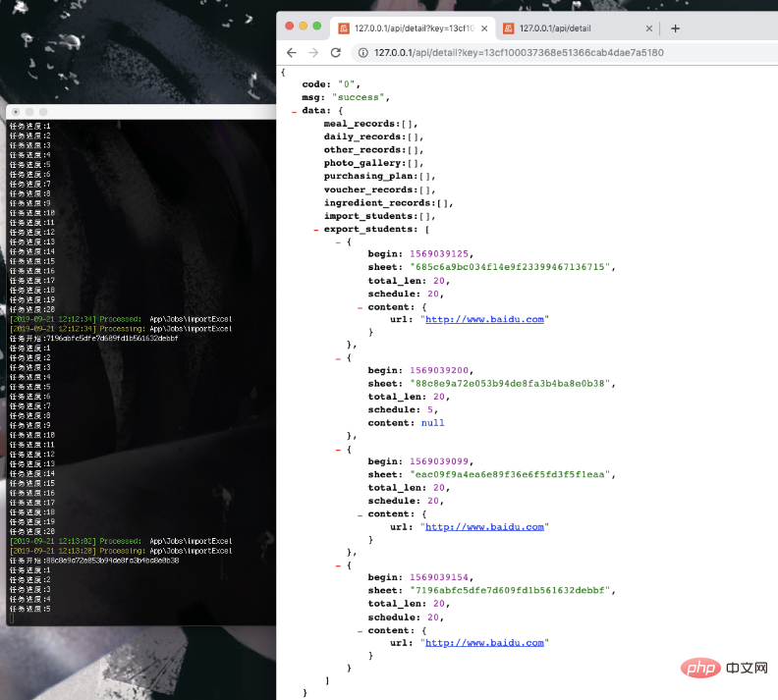Click the browser back arrow
The width and height of the screenshot is (778, 700).
[292, 52]
